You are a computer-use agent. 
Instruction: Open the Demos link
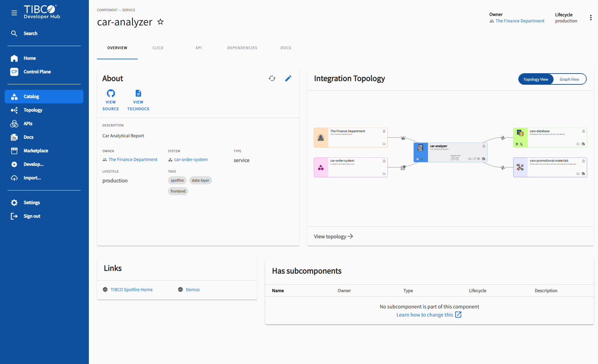193,290
